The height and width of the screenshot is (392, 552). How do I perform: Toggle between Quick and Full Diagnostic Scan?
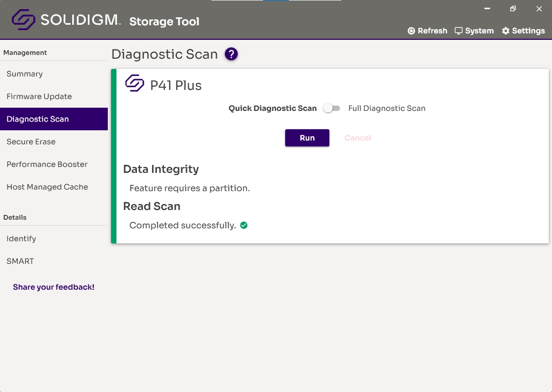click(332, 108)
